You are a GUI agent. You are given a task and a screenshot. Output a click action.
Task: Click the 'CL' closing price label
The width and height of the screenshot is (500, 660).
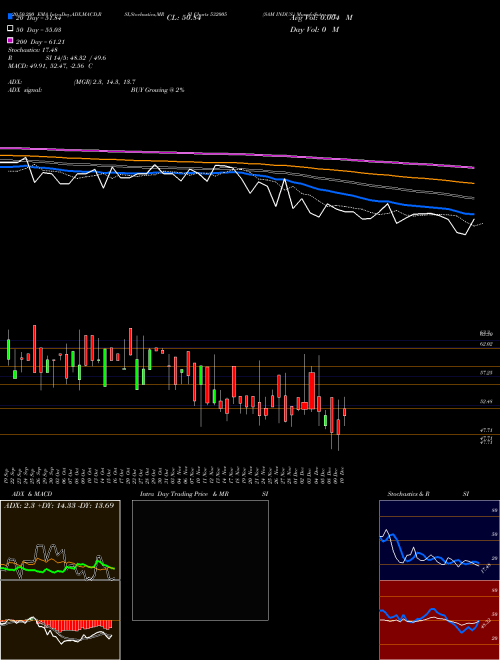(x=183, y=18)
